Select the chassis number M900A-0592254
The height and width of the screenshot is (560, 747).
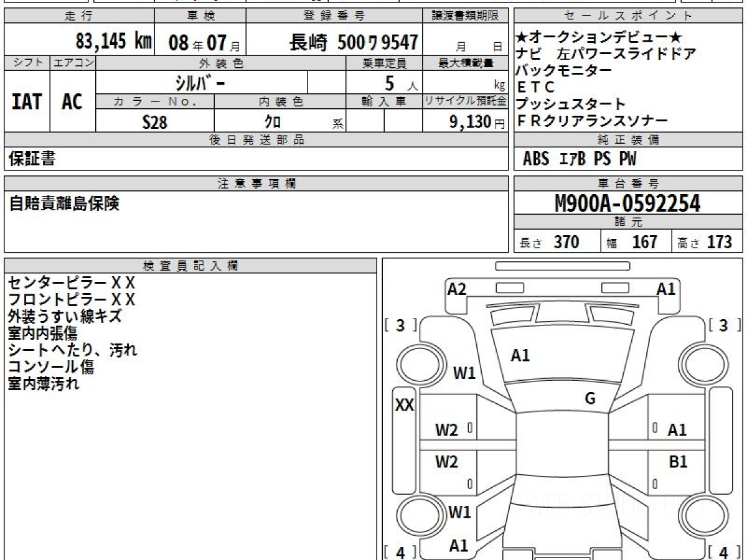click(627, 203)
